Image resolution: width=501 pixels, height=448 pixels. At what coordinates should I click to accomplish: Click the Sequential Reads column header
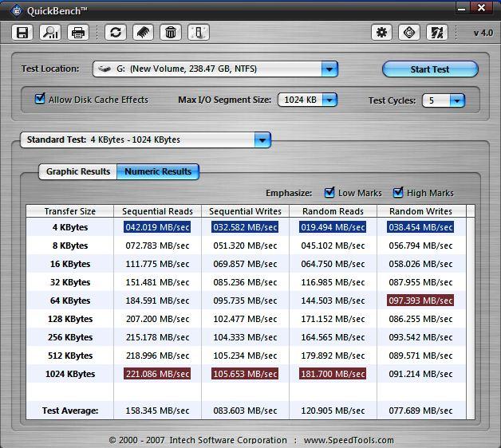157,211
